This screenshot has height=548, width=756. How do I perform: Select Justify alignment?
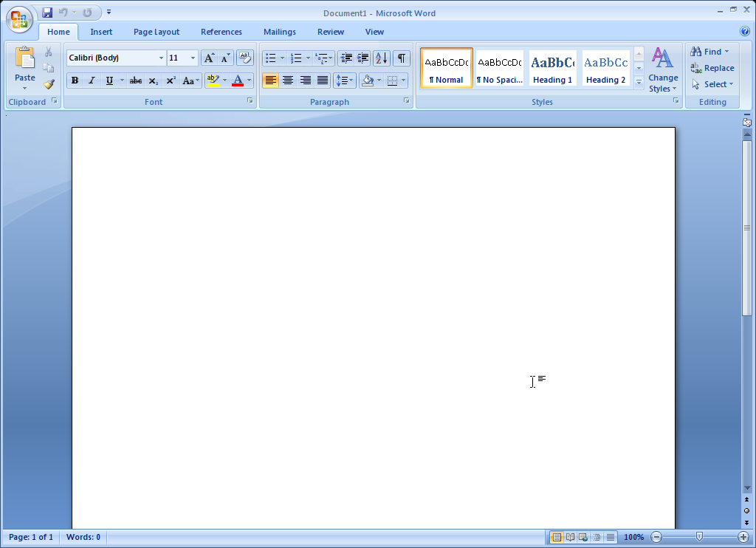pos(323,81)
